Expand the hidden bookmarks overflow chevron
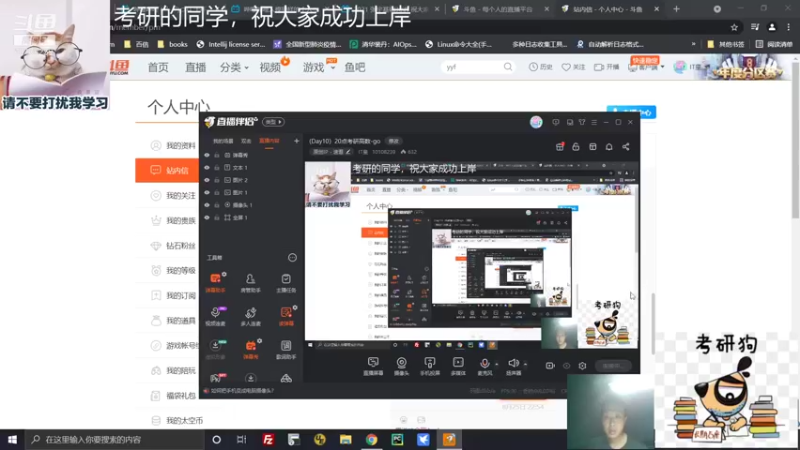800x450 pixels. point(693,44)
